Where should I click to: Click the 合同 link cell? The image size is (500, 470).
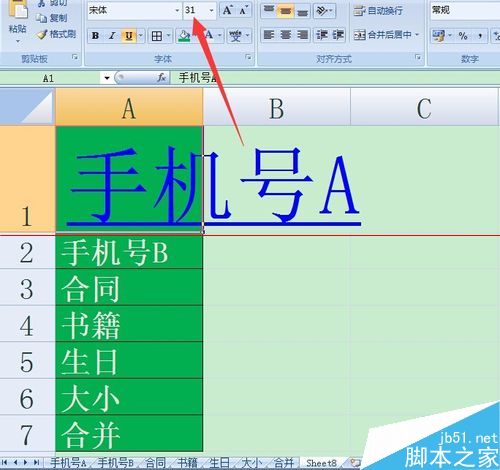pyautogui.click(x=129, y=288)
